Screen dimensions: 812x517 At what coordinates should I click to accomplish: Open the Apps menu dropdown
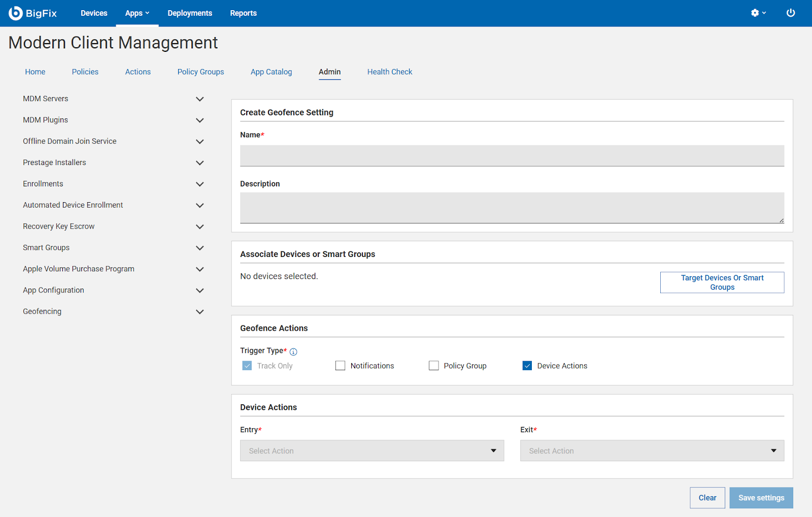click(x=137, y=13)
